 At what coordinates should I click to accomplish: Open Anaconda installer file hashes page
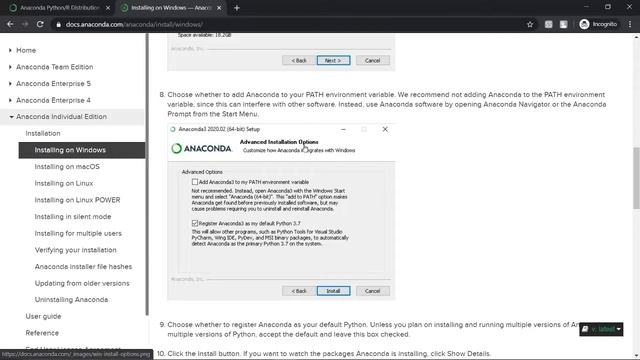point(83,267)
